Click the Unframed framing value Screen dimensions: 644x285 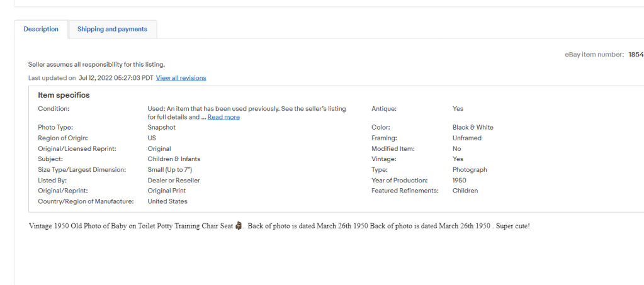(x=466, y=138)
